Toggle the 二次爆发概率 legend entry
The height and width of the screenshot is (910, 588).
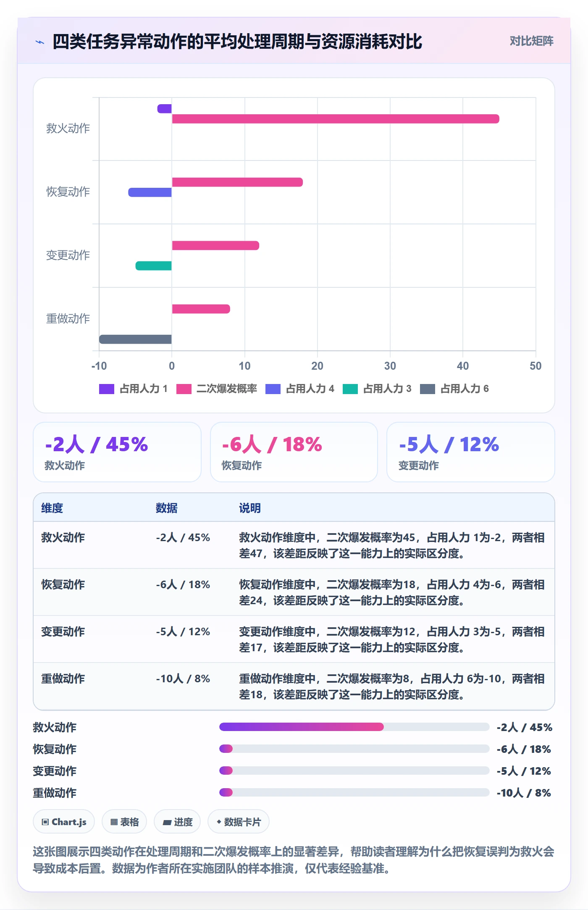[x=217, y=389]
